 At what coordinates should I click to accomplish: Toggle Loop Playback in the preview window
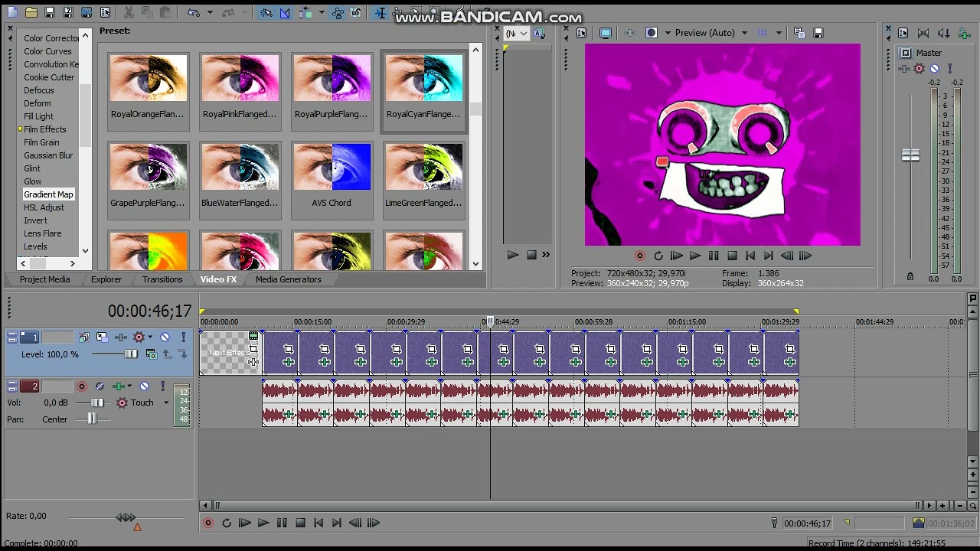[658, 256]
